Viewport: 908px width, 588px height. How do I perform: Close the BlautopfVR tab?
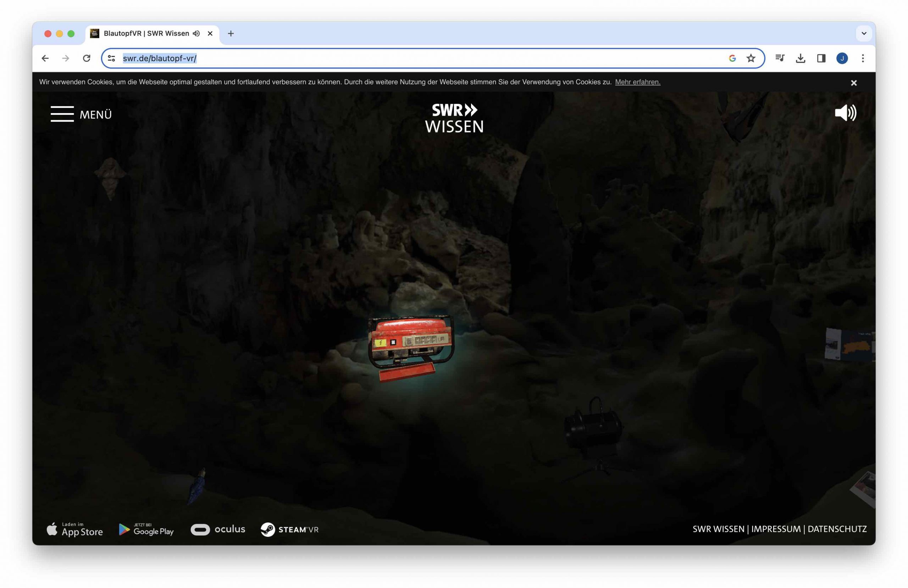210,34
